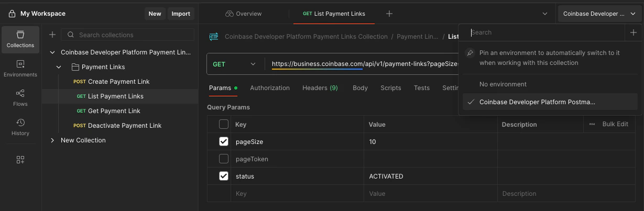Click the Search collections field
Viewport: 644px width, 211px height.
pyautogui.click(x=128, y=35)
